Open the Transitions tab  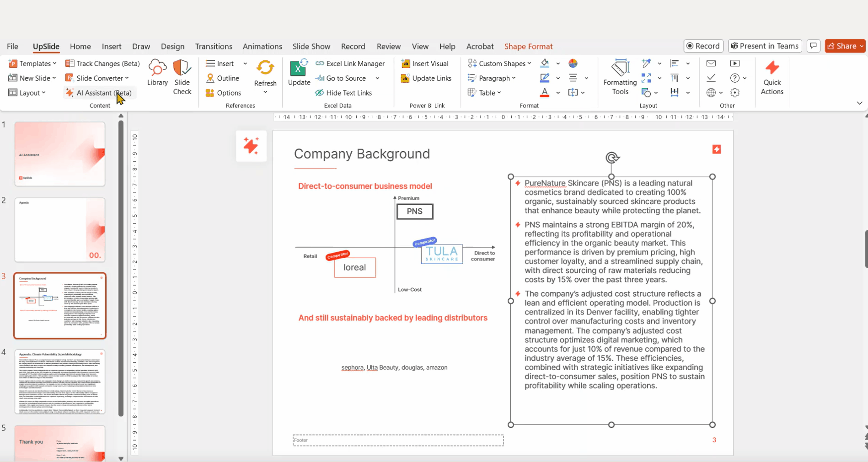click(214, 46)
